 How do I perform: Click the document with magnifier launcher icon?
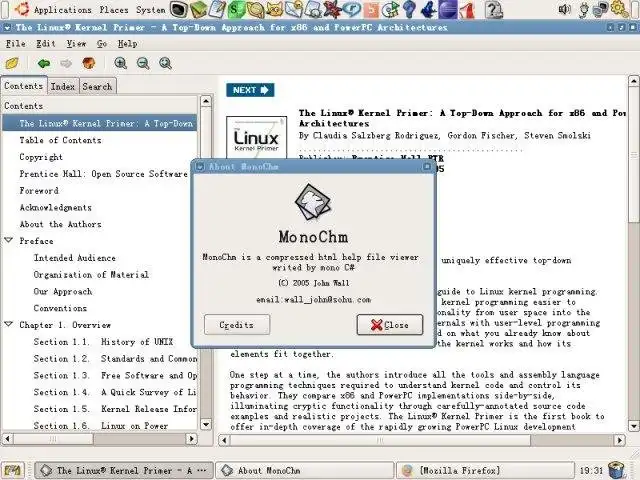[313, 9]
